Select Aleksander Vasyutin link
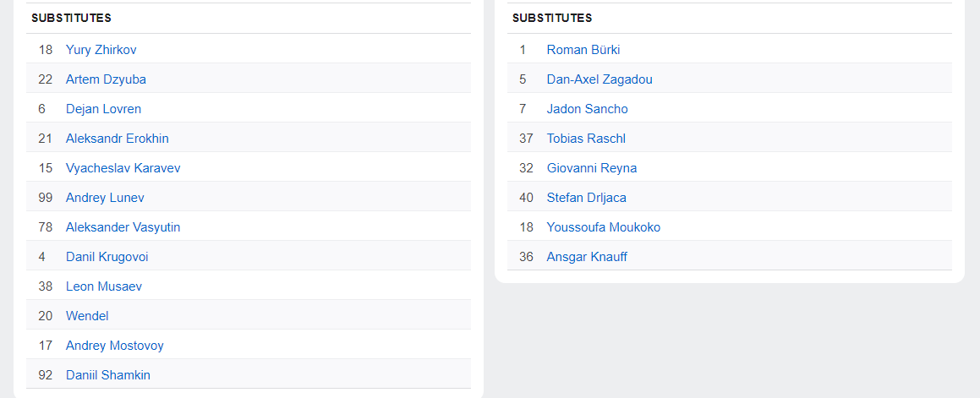Viewport: 980px width, 398px height. tap(123, 227)
